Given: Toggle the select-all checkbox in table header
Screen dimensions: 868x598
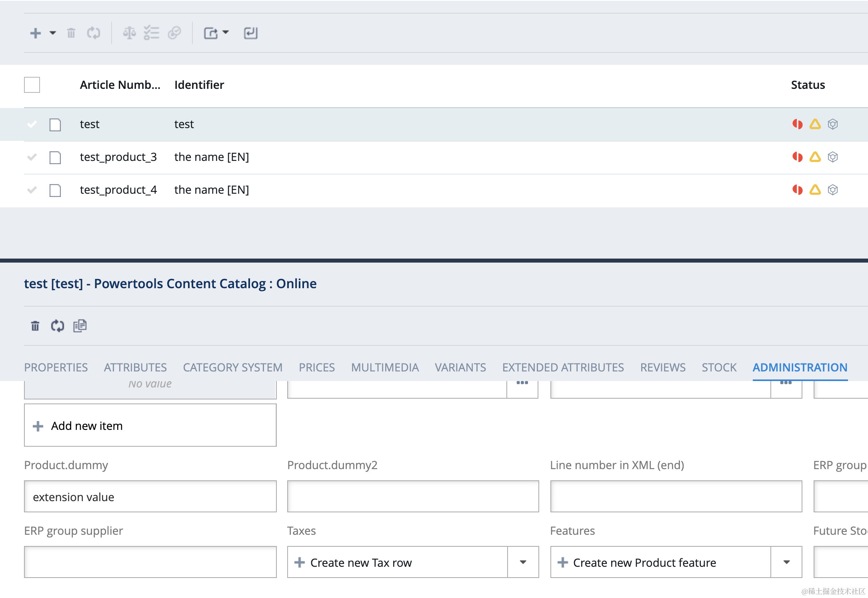Looking at the screenshot, I should [x=32, y=85].
